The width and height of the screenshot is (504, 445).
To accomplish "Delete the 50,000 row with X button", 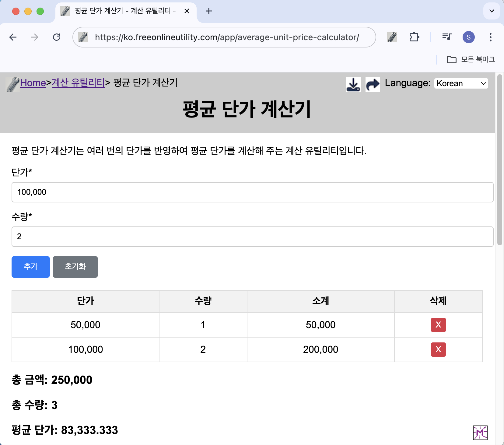I will tap(438, 325).
